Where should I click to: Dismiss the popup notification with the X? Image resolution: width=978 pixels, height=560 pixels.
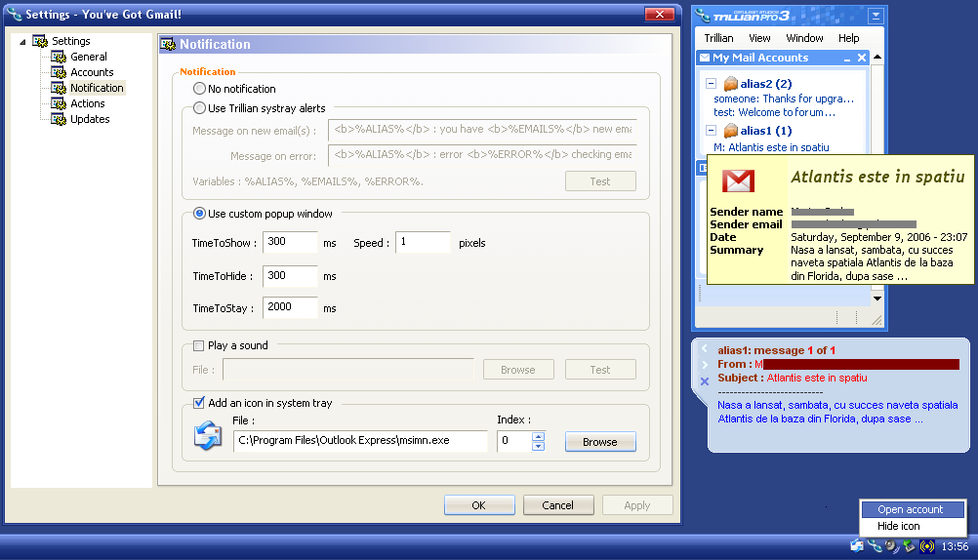[705, 381]
